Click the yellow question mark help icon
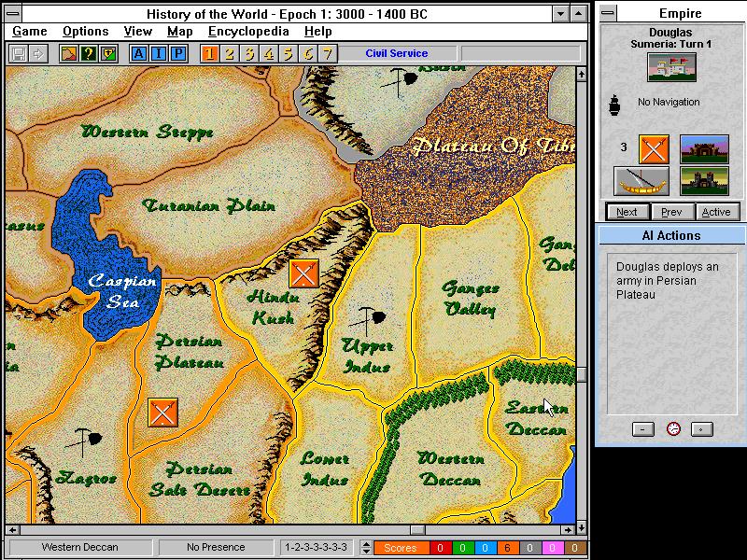Viewport: 747px width, 560px height. click(x=89, y=54)
